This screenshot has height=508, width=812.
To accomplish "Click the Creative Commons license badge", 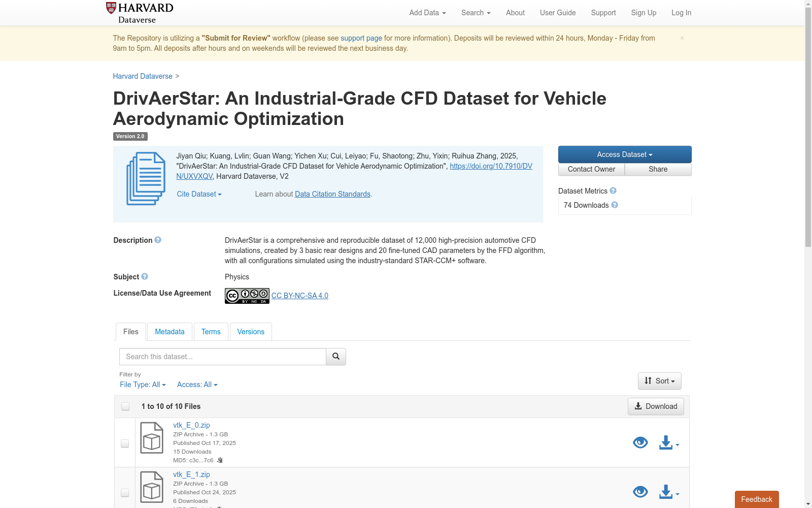I will [x=247, y=296].
